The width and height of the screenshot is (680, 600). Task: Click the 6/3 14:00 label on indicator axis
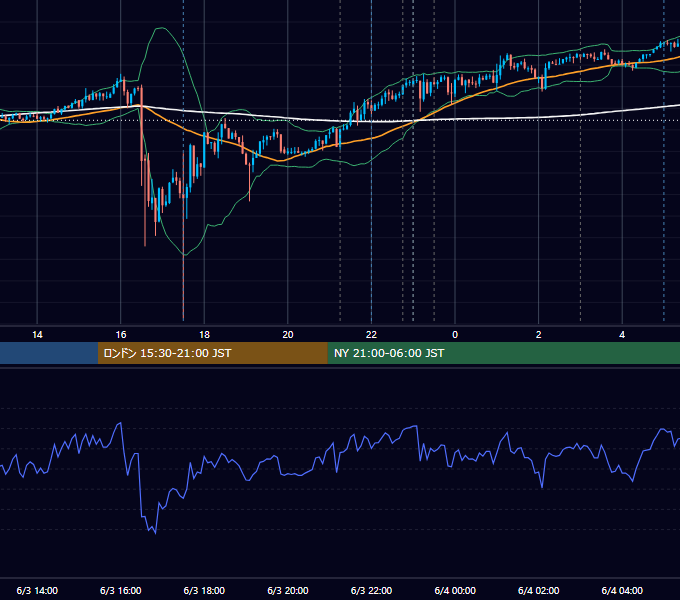37,590
